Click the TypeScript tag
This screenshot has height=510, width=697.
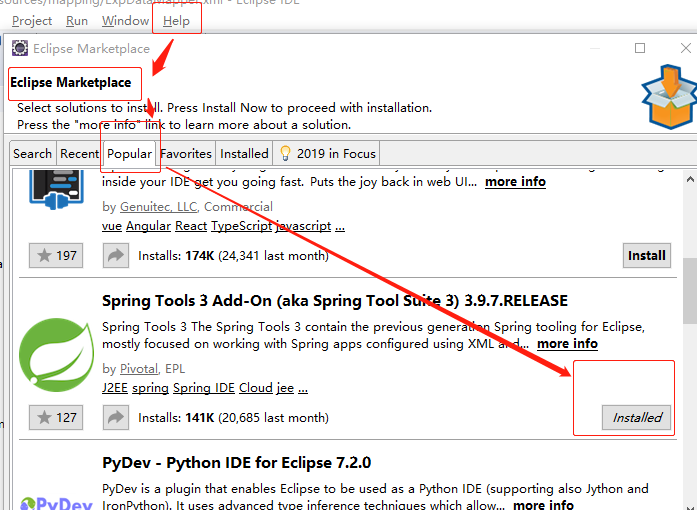tap(241, 226)
